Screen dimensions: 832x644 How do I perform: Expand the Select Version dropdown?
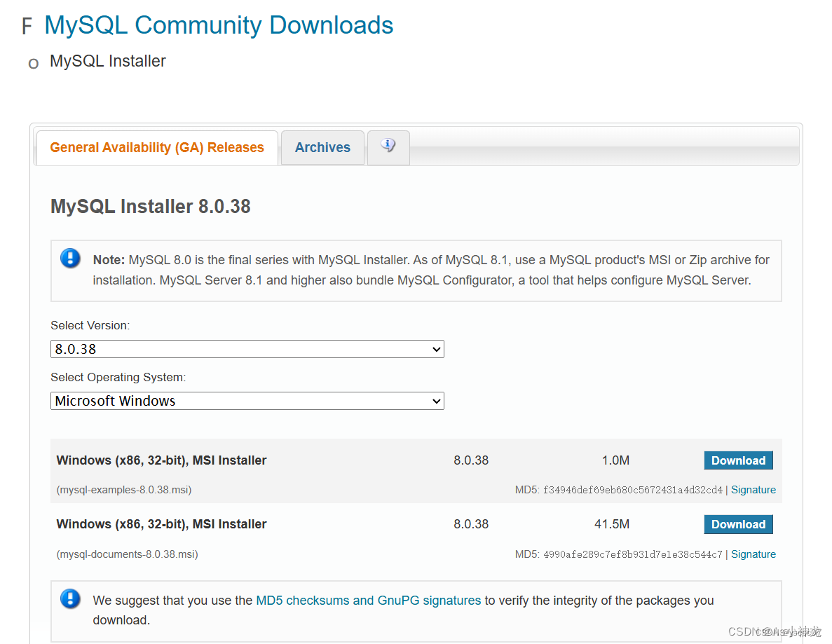[x=247, y=349]
